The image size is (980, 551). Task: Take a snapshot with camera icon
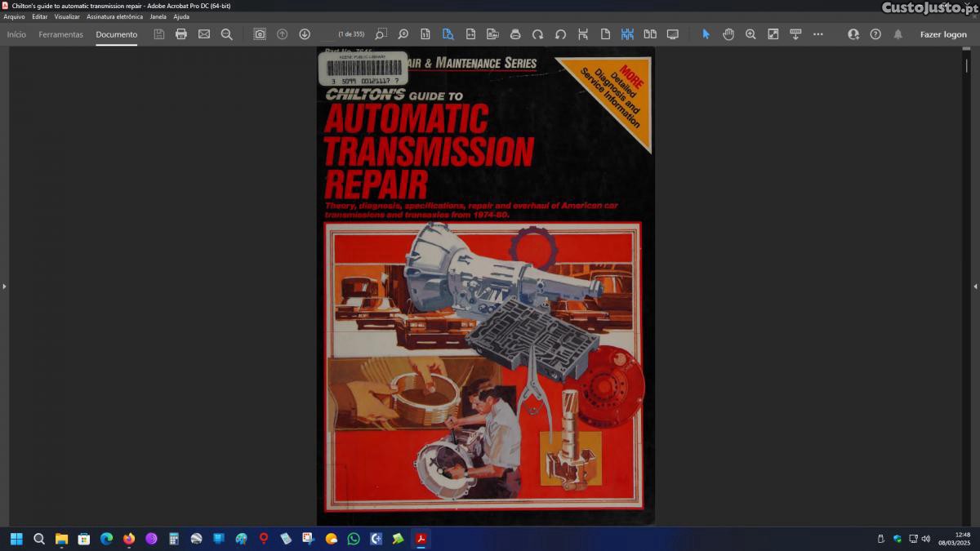(x=260, y=34)
